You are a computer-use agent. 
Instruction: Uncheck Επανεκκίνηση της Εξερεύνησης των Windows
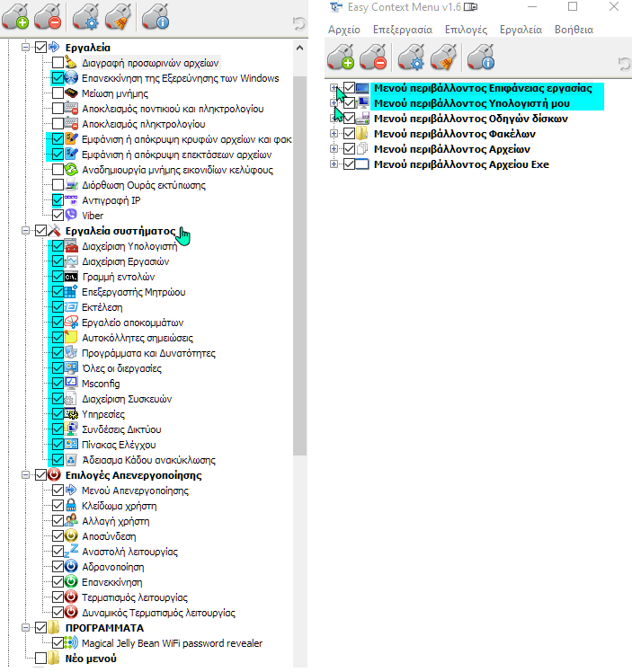click(58, 78)
